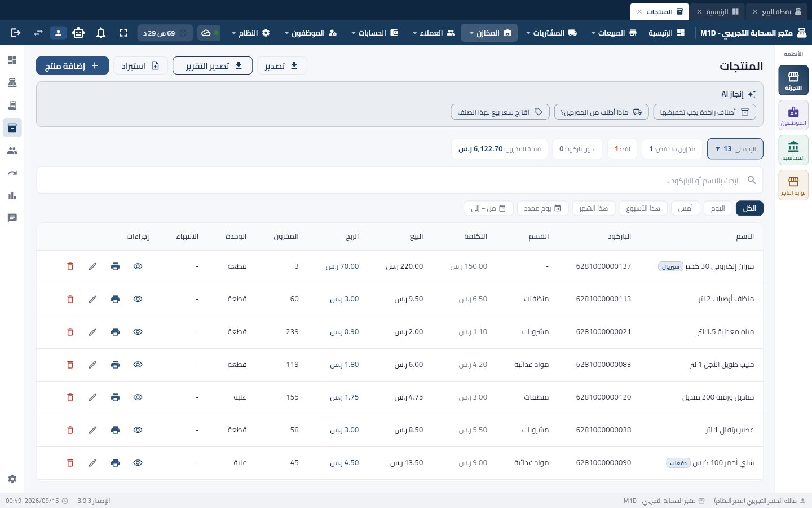Open settings gear at sidebar bottom

[12, 479]
